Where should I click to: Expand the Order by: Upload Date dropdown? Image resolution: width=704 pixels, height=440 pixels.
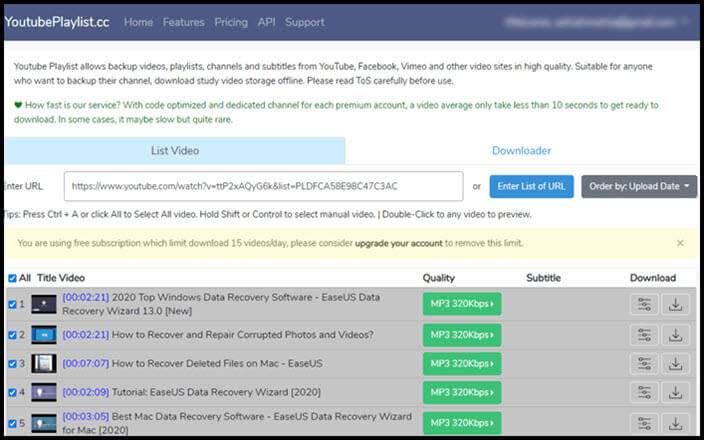pyautogui.click(x=638, y=186)
